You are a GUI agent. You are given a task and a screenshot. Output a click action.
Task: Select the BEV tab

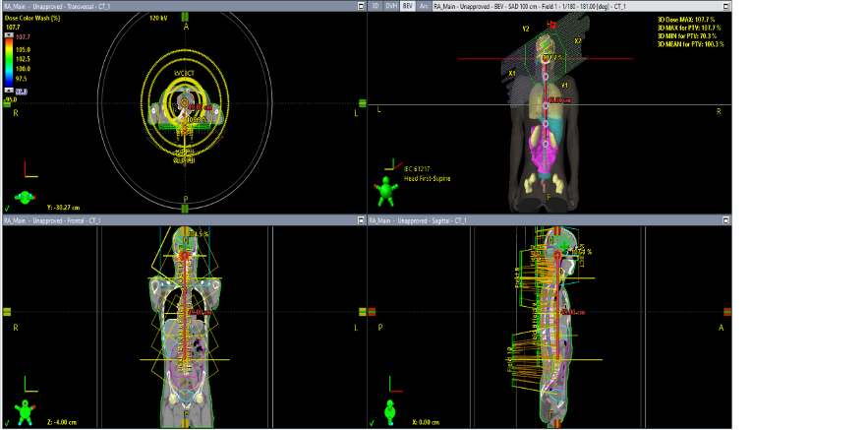pyautogui.click(x=408, y=6)
